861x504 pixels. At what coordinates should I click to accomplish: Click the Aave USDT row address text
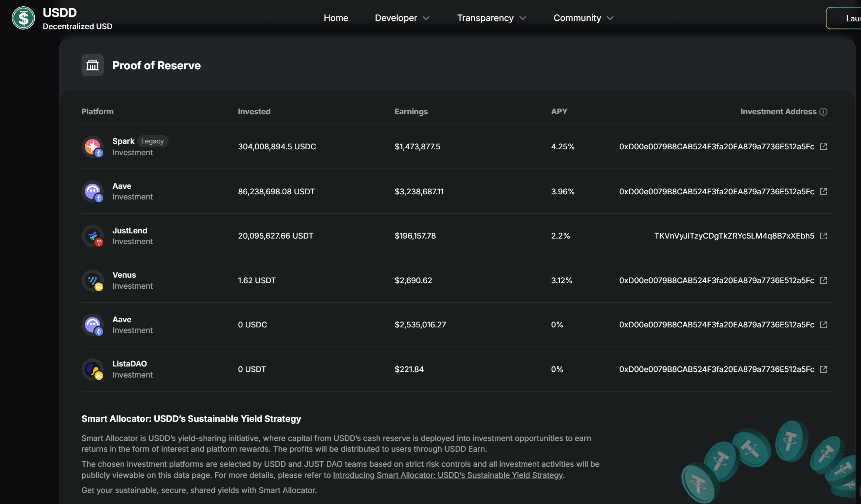point(716,192)
